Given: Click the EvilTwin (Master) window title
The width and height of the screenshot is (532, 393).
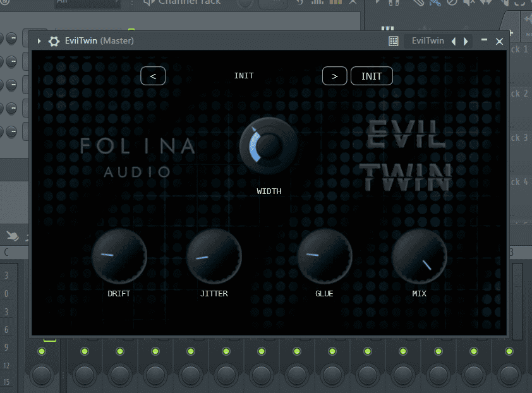Looking at the screenshot, I should click(x=99, y=40).
